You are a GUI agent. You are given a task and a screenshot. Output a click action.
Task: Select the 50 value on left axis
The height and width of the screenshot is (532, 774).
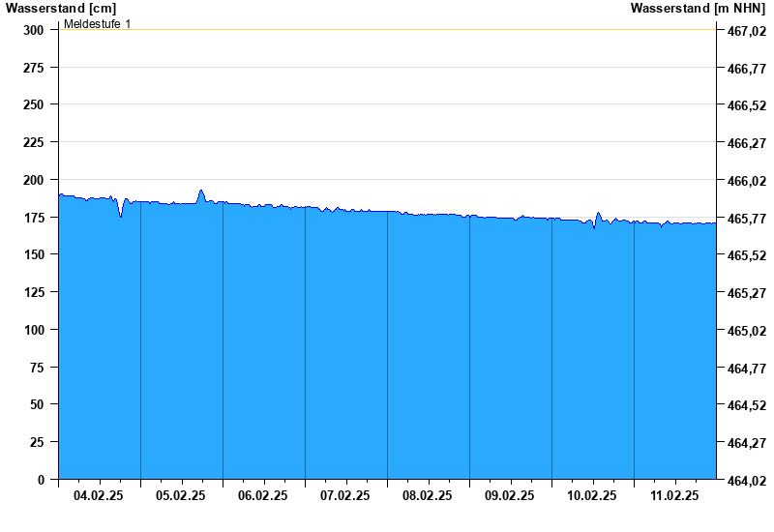pos(37,404)
